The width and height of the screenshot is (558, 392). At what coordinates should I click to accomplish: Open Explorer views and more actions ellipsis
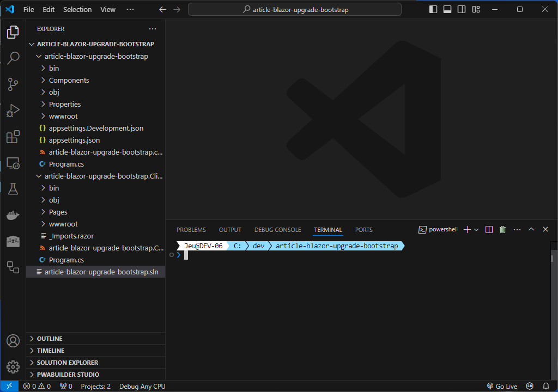tap(153, 29)
